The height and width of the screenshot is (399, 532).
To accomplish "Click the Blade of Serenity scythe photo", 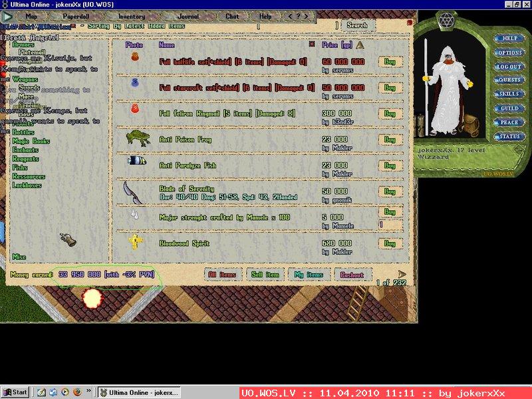I will click(x=132, y=193).
